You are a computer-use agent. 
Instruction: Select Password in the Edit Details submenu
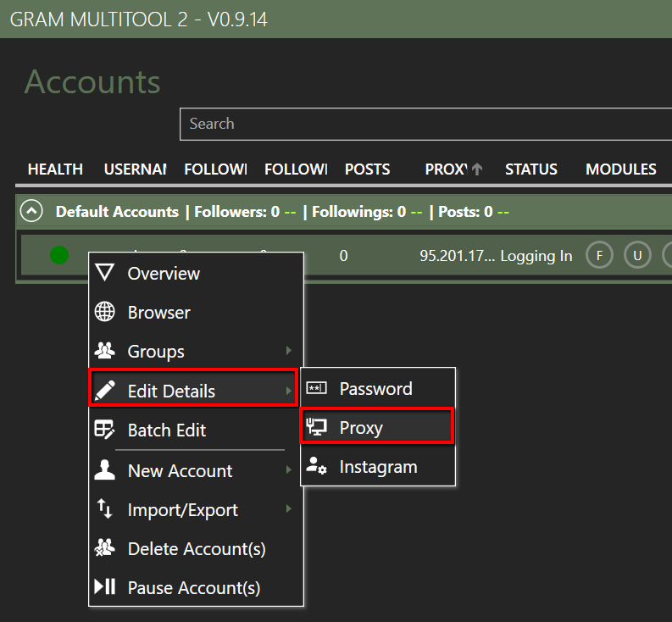coord(378,388)
